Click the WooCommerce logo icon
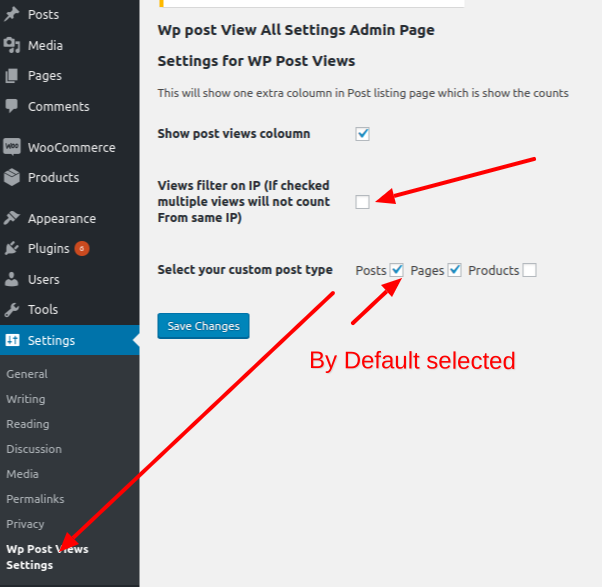Image resolution: width=602 pixels, height=587 pixels. point(12,147)
